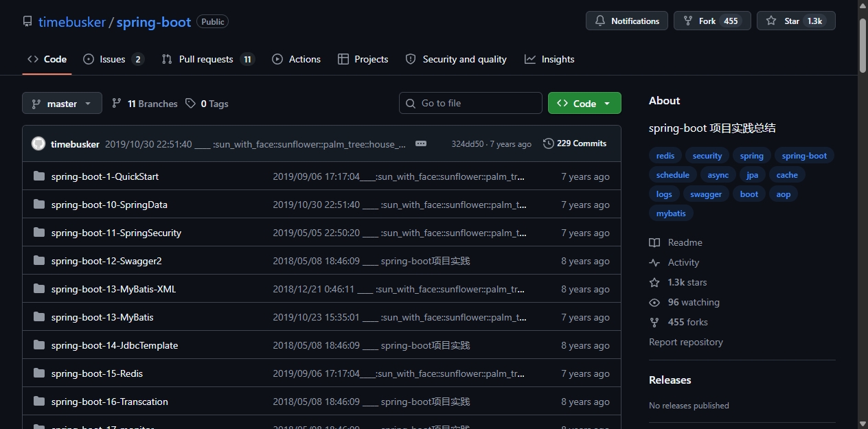
Task: Select the spring-boot topic tag
Action: [x=804, y=156]
